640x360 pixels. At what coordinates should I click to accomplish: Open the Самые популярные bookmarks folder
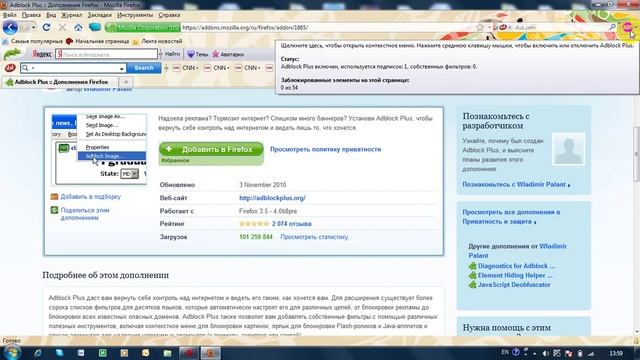point(33,41)
